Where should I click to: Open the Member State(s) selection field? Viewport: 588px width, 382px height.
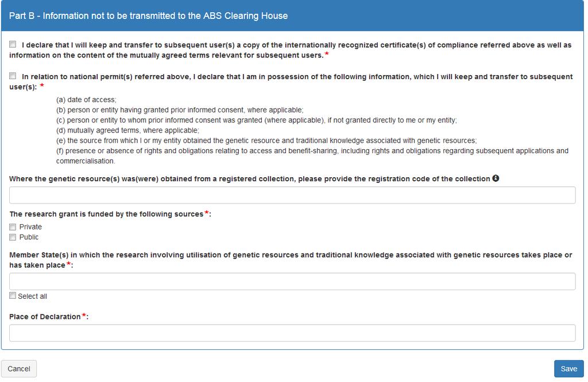(292, 281)
